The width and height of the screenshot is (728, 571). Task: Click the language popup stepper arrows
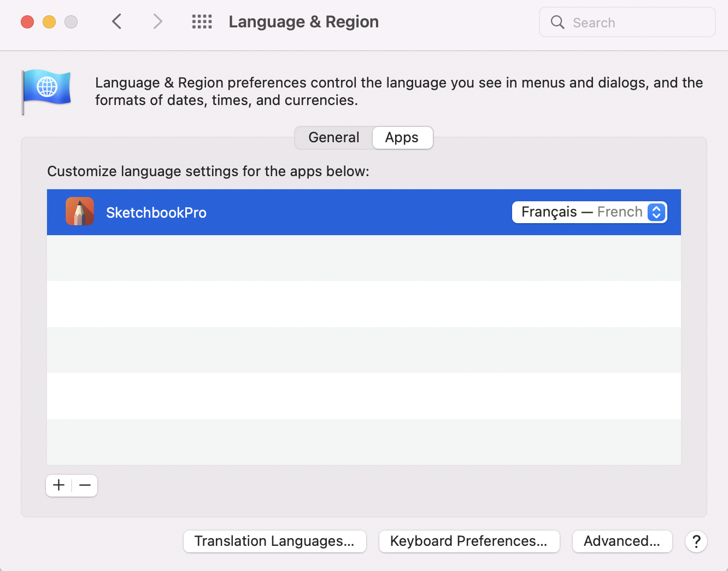(x=656, y=212)
